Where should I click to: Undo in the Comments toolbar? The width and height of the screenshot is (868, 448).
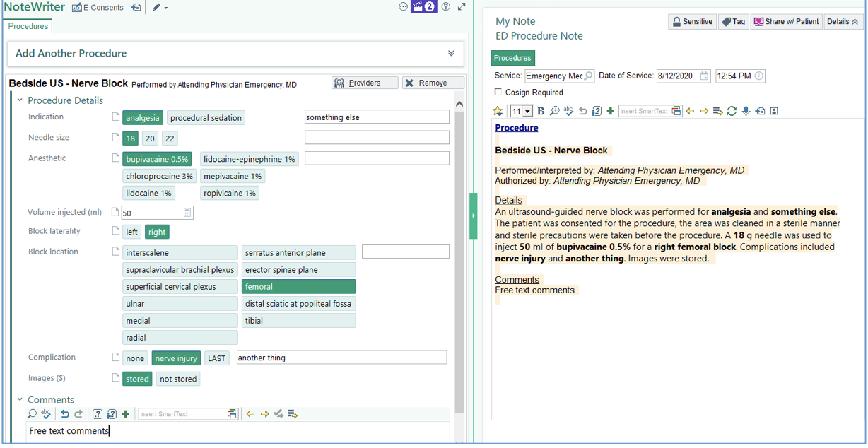(64, 414)
